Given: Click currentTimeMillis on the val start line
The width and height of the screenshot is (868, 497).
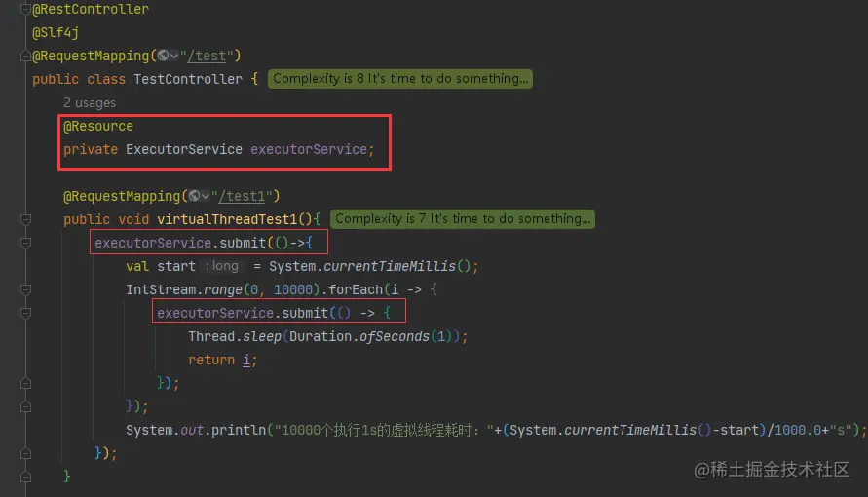Looking at the screenshot, I should point(390,266).
